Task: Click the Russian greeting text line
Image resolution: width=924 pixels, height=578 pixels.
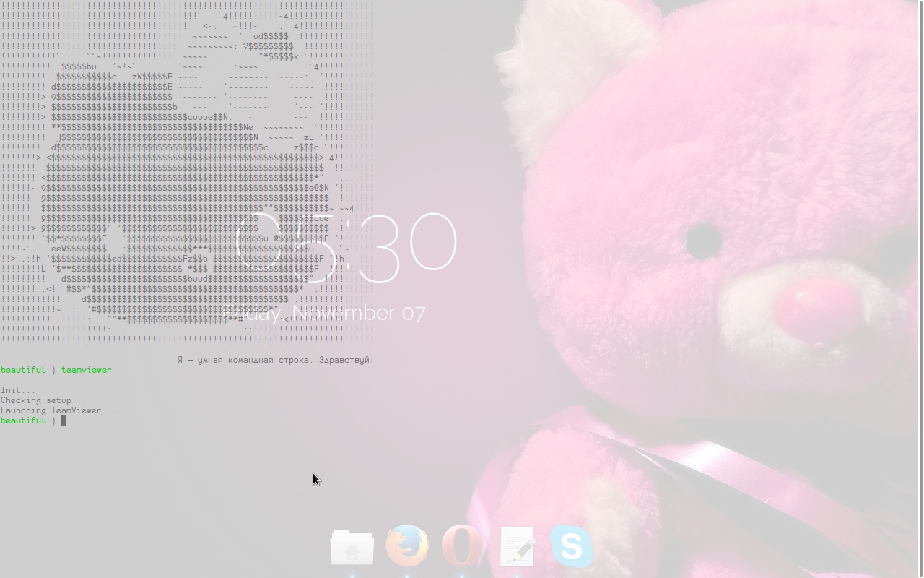Action: (276, 360)
